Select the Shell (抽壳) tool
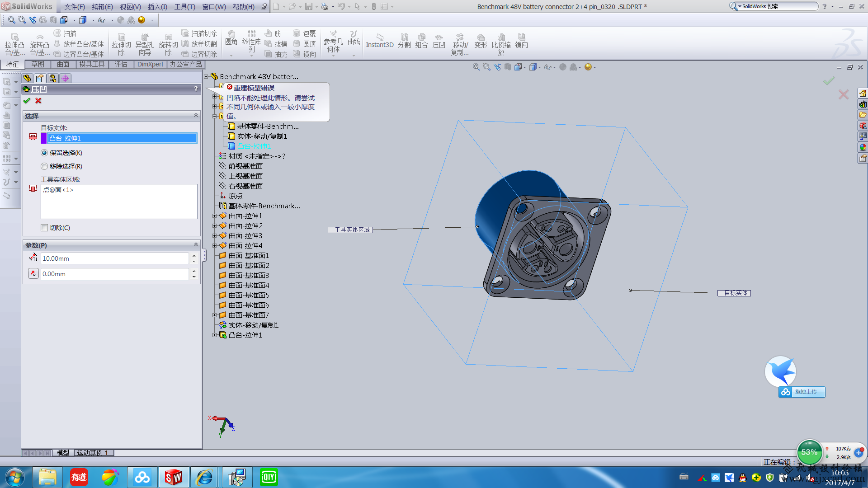 276,54
